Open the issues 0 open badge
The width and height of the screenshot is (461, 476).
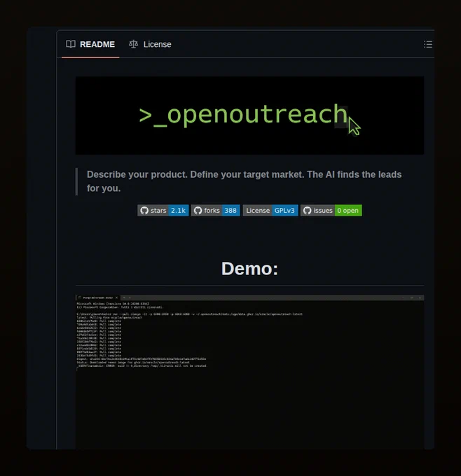331,211
